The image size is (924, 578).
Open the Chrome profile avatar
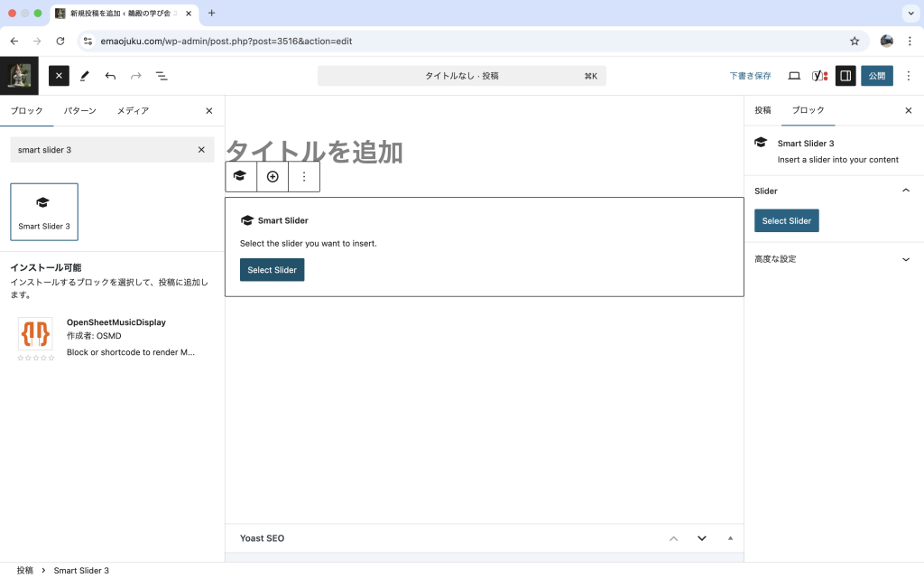pos(886,41)
